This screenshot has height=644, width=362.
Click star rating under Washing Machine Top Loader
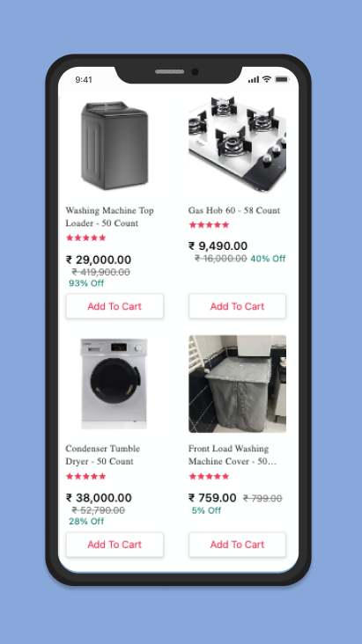tap(86, 238)
